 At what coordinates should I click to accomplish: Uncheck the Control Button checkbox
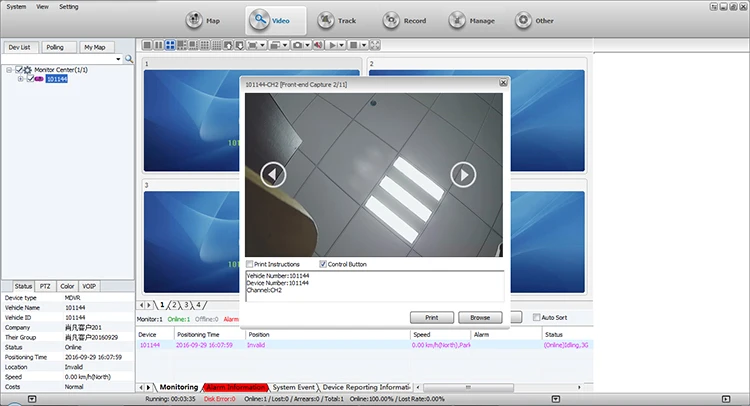(x=321, y=264)
